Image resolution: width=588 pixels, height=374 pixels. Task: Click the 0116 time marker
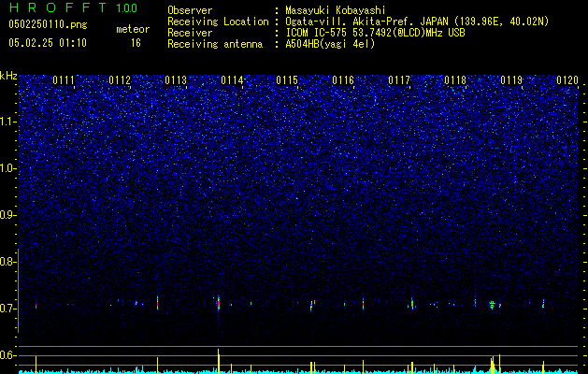coord(343,80)
